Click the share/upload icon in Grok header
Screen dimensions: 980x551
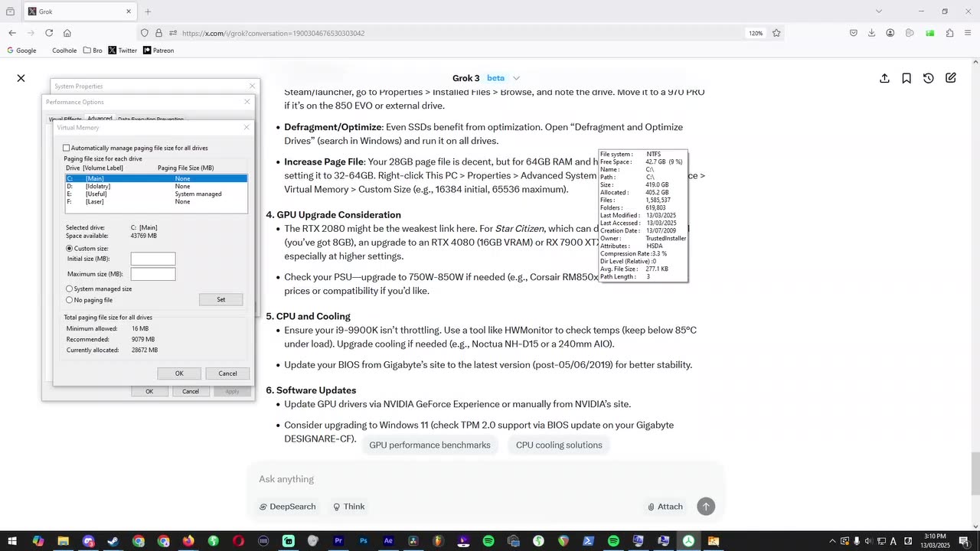(884, 78)
